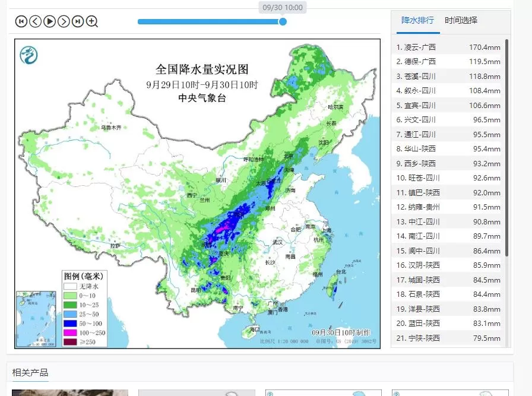Choose ranking row 12. 纳雍-贵州
This screenshot has height=396, width=532.
tap(448, 207)
